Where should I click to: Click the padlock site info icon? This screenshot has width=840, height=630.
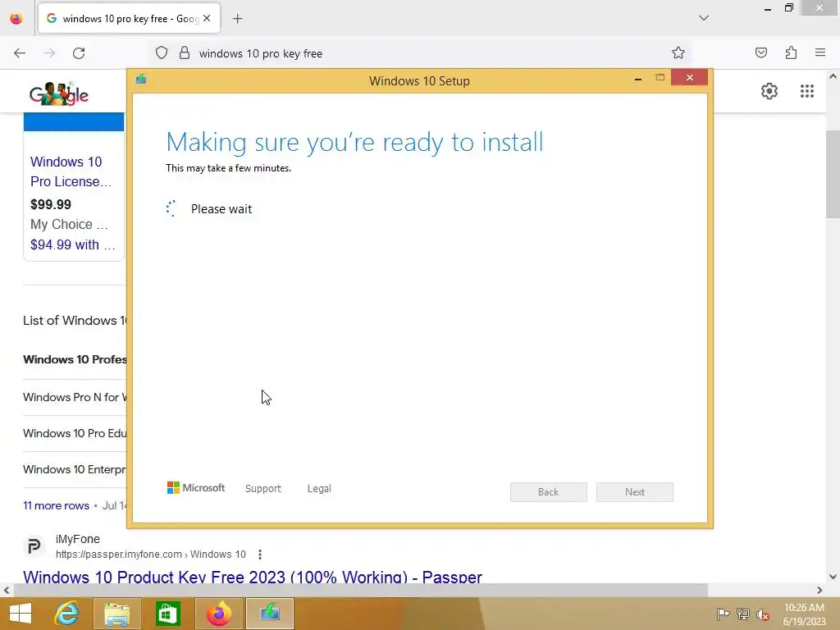[x=185, y=53]
